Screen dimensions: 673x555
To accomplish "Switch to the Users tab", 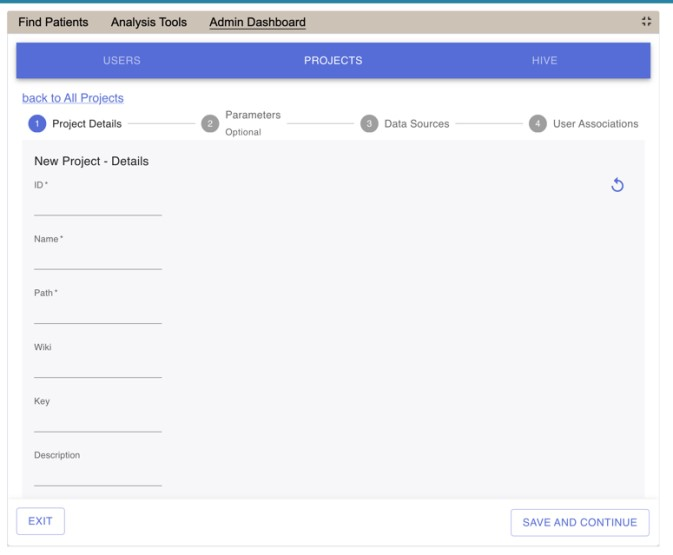I will pyautogui.click(x=121, y=61).
